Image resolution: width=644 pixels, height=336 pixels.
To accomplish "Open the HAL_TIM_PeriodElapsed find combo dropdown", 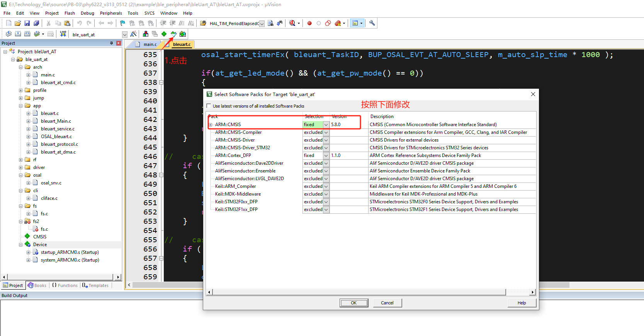I will point(262,24).
